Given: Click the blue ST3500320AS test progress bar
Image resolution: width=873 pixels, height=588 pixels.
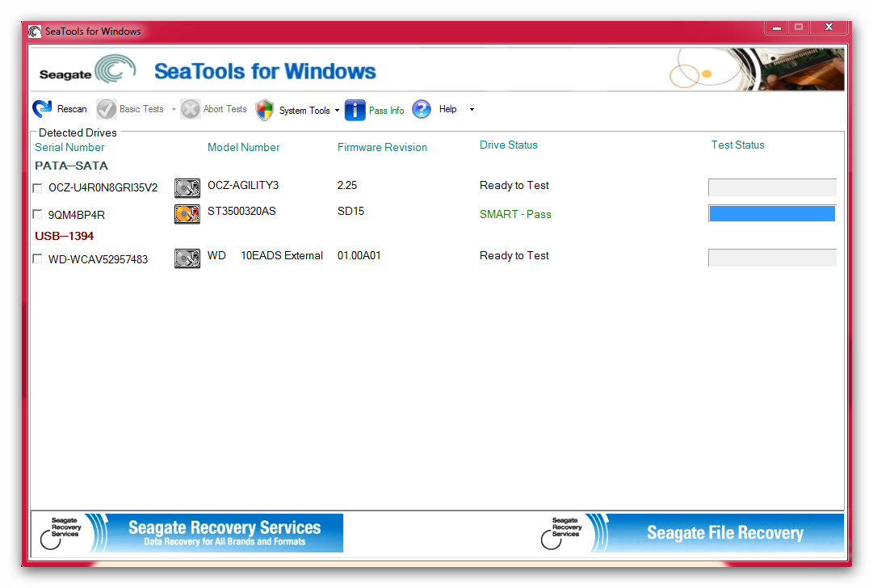Looking at the screenshot, I should click(772, 214).
